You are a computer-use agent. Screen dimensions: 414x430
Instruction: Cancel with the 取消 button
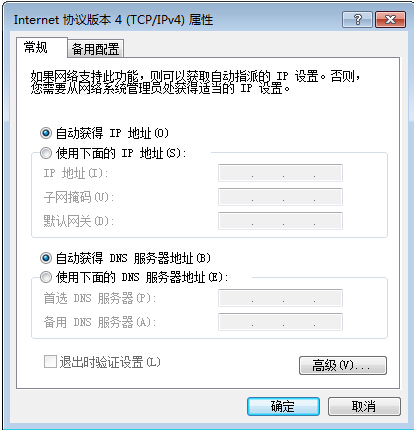pyautogui.click(x=364, y=406)
